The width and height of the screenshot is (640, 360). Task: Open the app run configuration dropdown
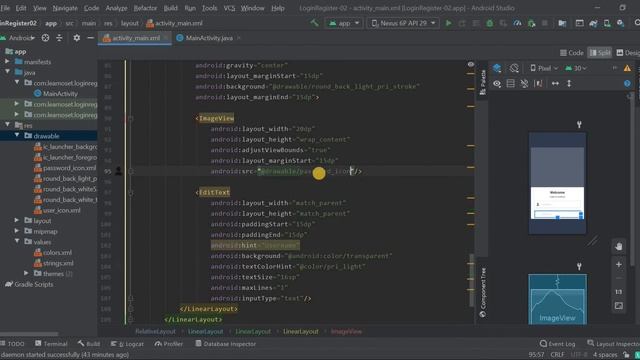click(x=344, y=23)
